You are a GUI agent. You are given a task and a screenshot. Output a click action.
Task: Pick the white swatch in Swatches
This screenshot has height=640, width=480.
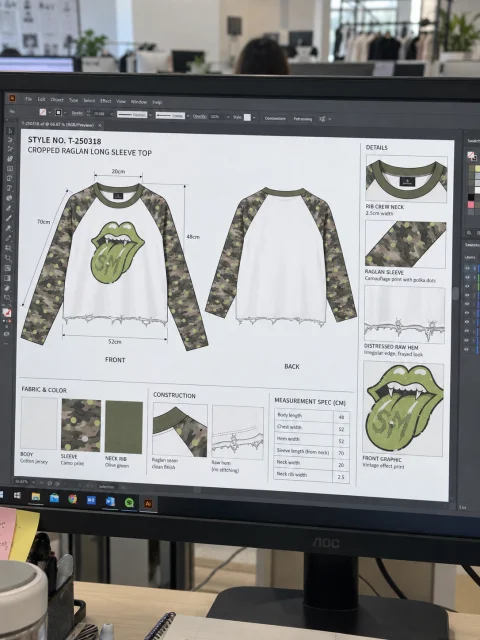click(x=478, y=190)
